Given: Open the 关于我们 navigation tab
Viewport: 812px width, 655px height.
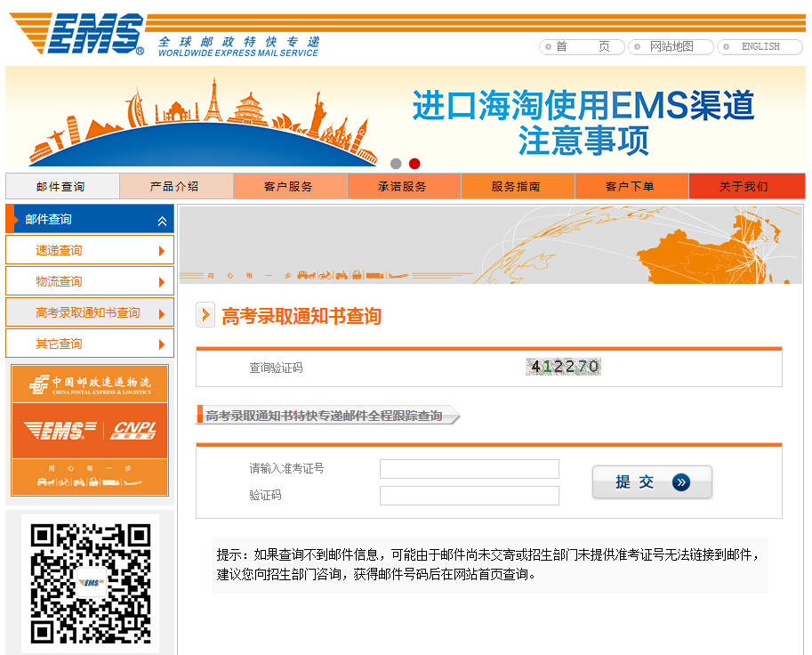Looking at the screenshot, I should coord(747,187).
